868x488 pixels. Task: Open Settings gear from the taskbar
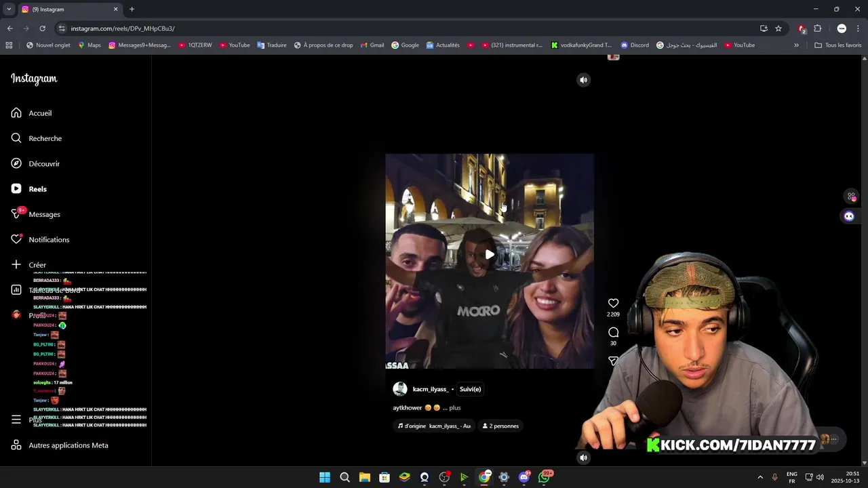pos(504,477)
